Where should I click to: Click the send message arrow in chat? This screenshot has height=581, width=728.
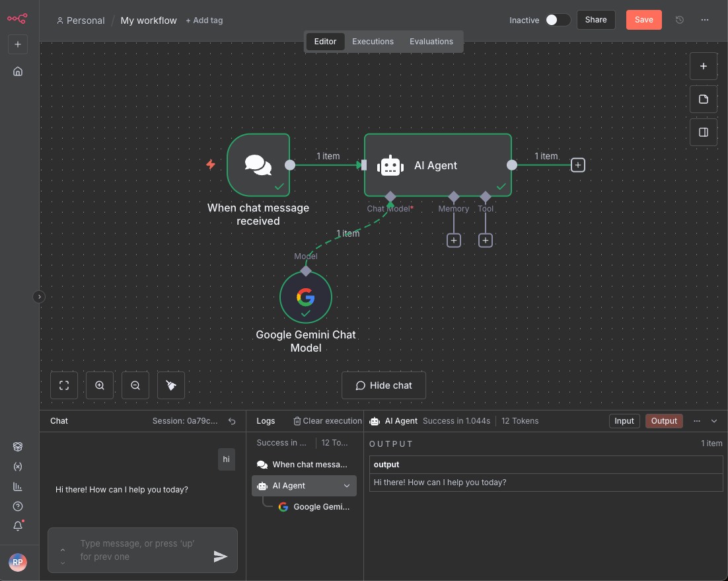pos(221,556)
